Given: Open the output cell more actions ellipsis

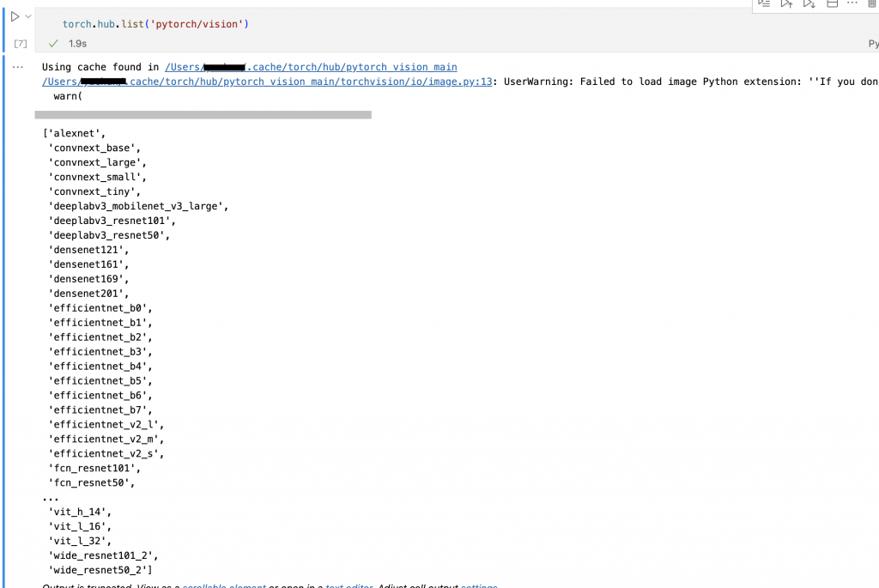Looking at the screenshot, I should tap(18, 67).
